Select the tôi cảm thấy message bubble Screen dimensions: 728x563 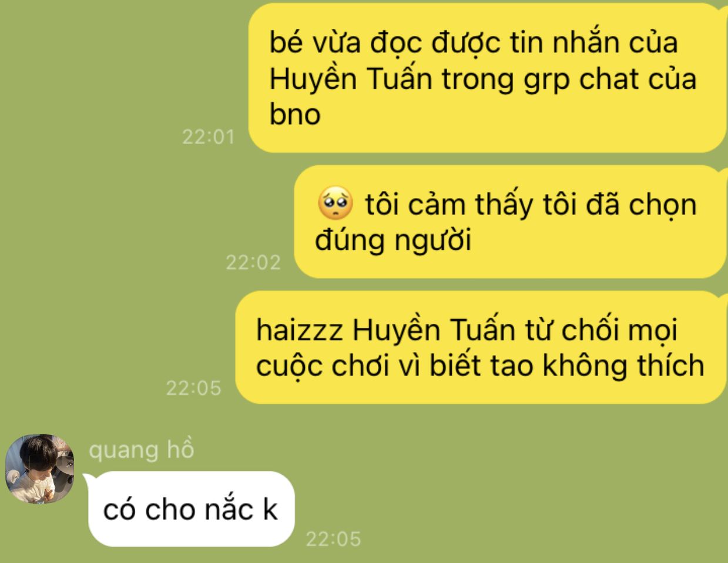coord(510,222)
